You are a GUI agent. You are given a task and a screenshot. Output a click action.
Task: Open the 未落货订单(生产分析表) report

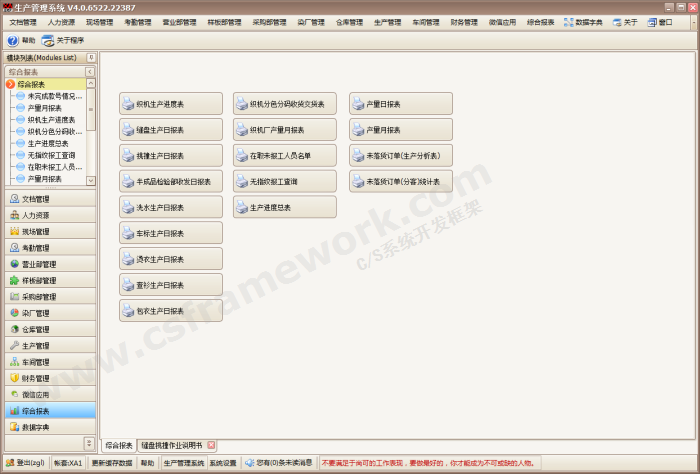pyautogui.click(x=401, y=155)
